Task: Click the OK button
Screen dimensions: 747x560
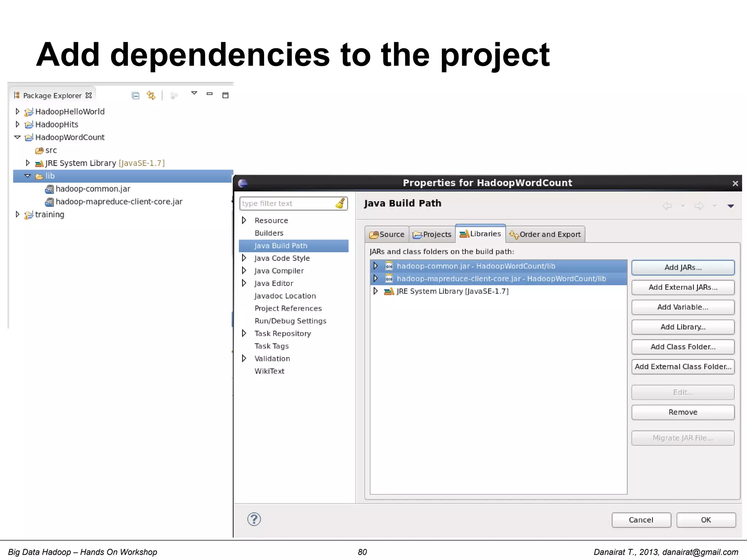Action: tap(706, 520)
